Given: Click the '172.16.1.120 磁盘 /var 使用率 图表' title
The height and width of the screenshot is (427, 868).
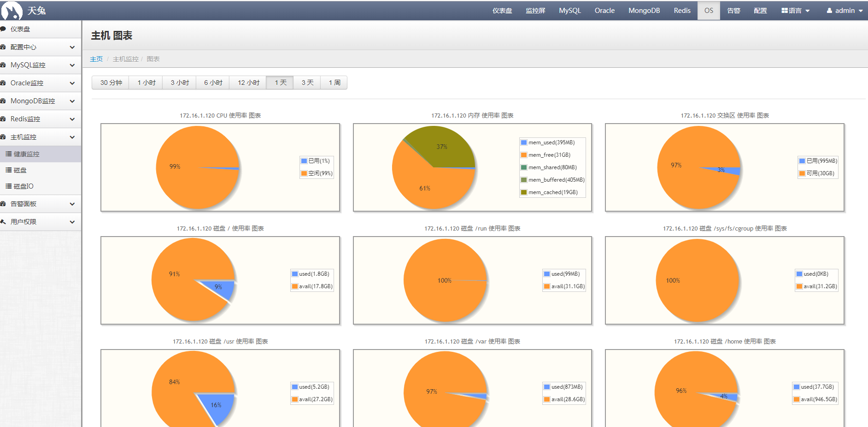Looking at the screenshot, I should coord(472,341).
